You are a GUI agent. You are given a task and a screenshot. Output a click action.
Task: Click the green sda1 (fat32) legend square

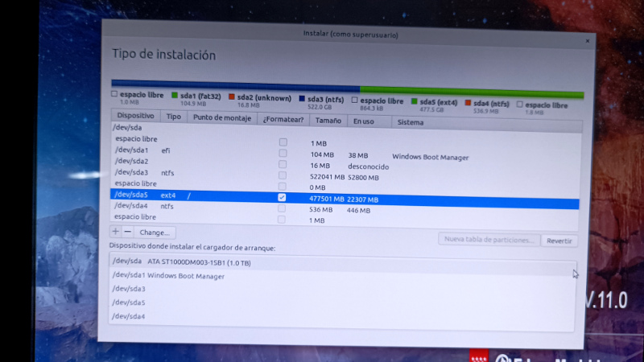pyautogui.click(x=174, y=96)
